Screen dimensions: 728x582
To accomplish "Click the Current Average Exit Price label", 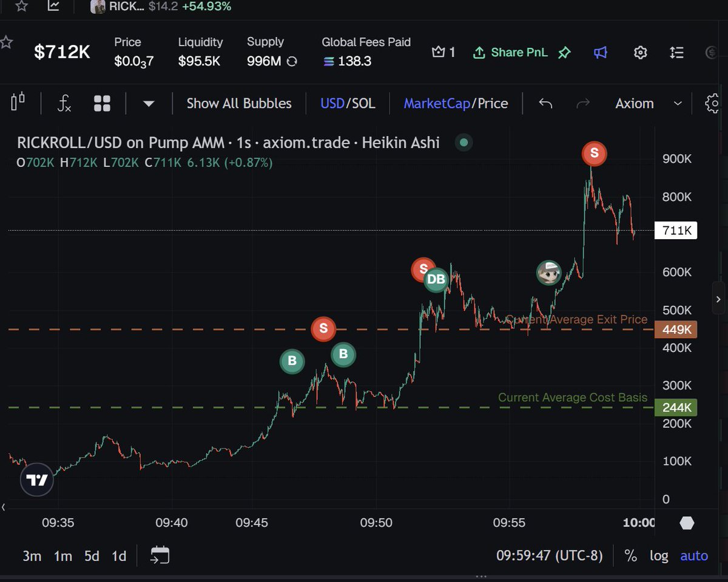I will (x=576, y=320).
